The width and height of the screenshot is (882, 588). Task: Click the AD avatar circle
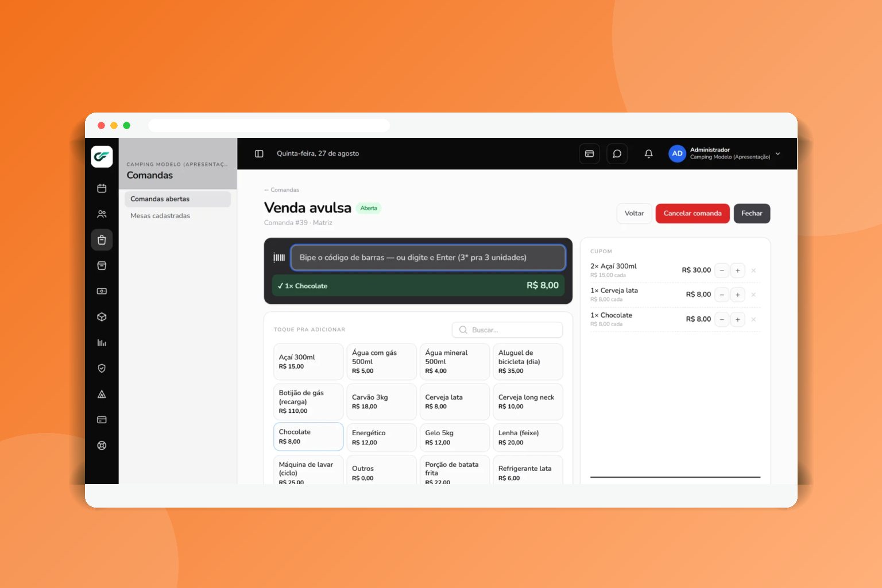677,153
